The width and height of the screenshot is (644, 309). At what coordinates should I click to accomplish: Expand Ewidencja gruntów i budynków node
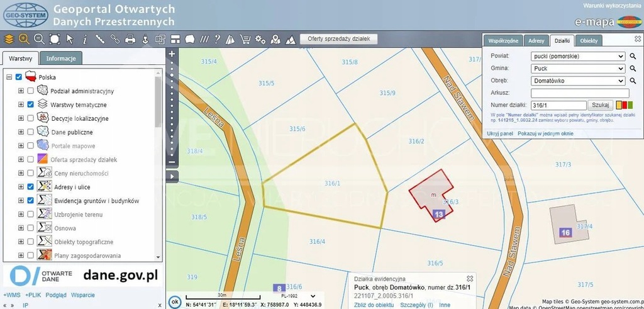click(x=21, y=201)
